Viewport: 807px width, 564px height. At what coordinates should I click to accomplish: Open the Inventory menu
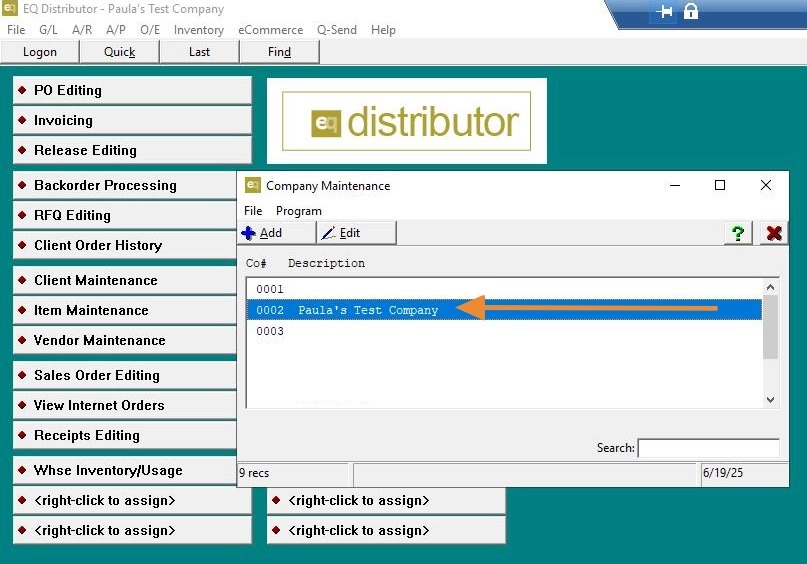coord(199,30)
